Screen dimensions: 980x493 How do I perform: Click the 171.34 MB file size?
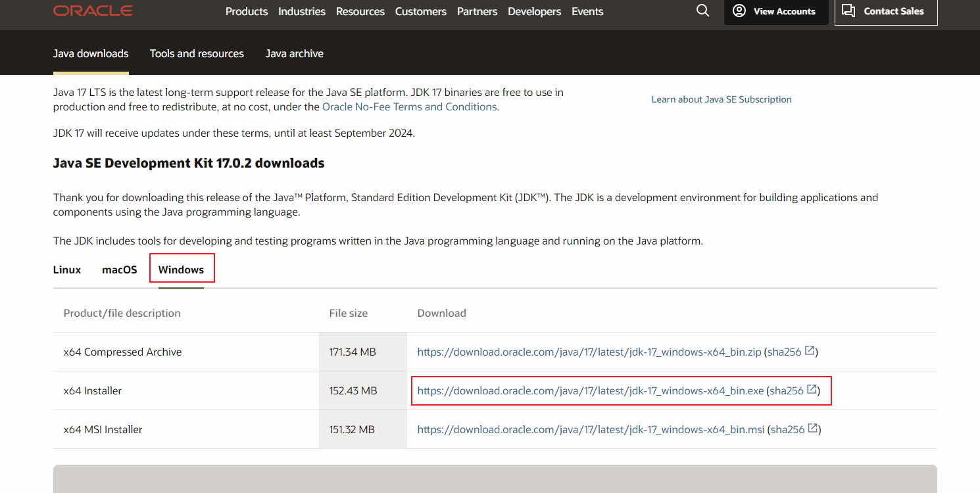pos(353,352)
